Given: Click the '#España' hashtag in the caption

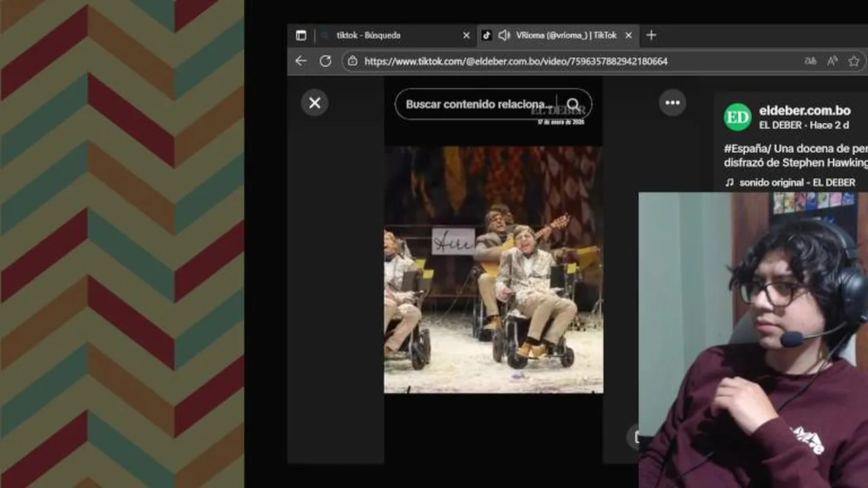Looking at the screenshot, I should coord(747,148).
